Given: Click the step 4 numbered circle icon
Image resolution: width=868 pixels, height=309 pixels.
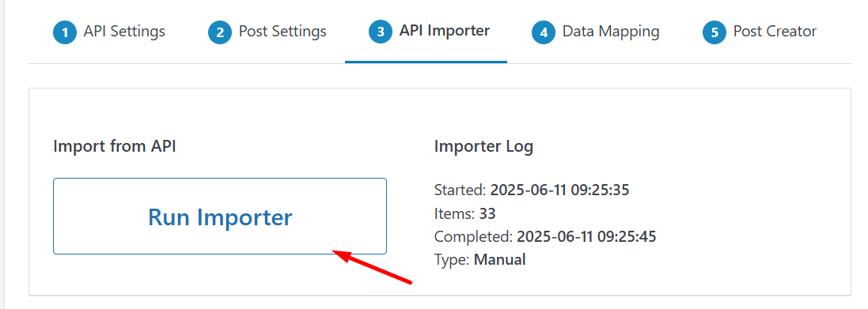Looking at the screenshot, I should (x=544, y=32).
